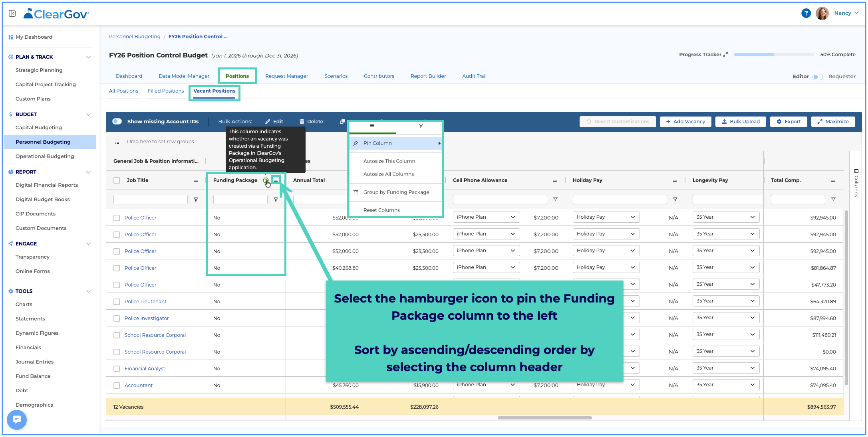Screen dimensions: 868x437
Task: Open the blue help question mark icon
Action: (x=806, y=13)
